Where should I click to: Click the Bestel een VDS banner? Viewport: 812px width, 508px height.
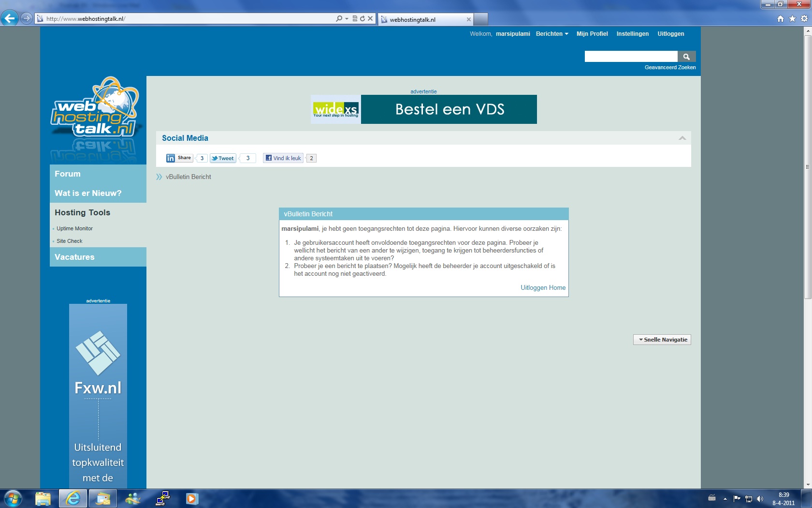424,109
